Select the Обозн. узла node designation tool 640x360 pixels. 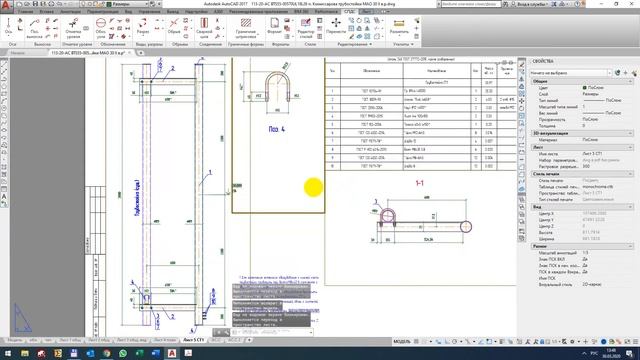(101, 28)
